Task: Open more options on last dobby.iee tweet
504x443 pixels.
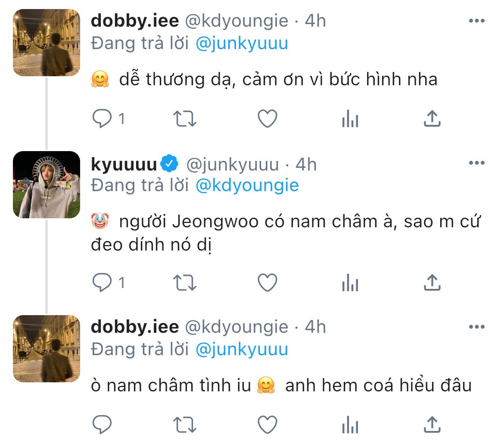Action: (x=476, y=327)
